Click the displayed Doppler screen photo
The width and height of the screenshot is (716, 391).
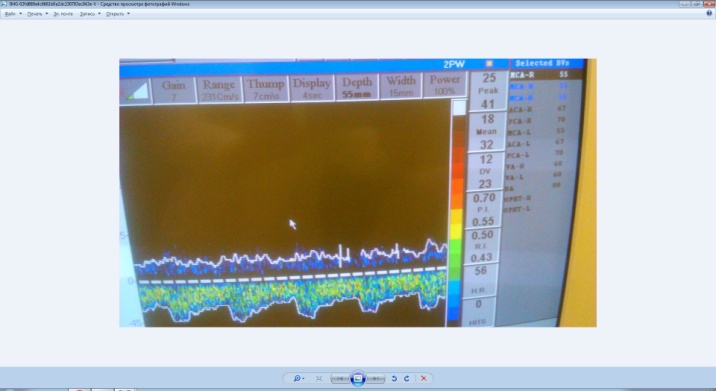point(358,192)
